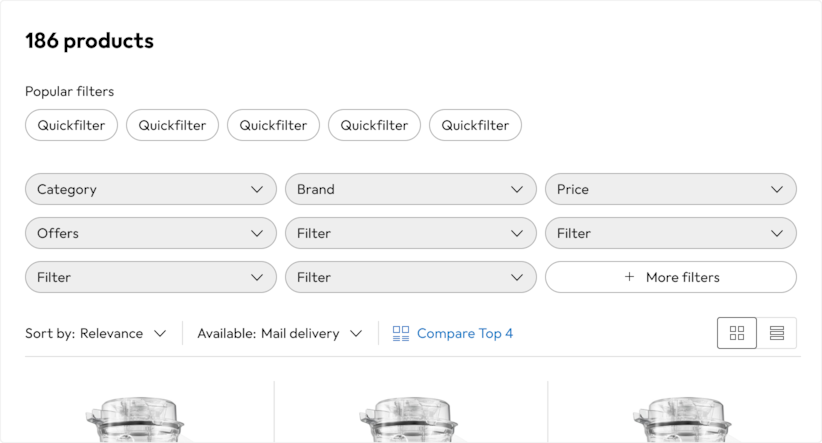
Task: Toggle the fifth Quickfilter chip
Action: tap(475, 125)
